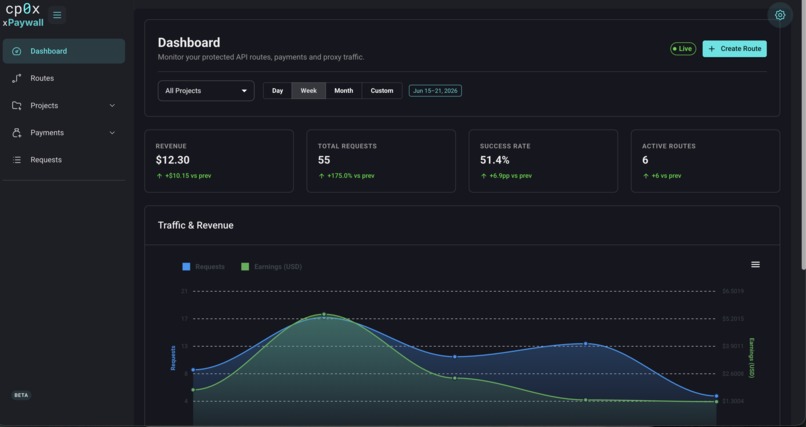The image size is (806, 427).
Task: Toggle the Earnings (USD) series in legend
Action: point(271,267)
